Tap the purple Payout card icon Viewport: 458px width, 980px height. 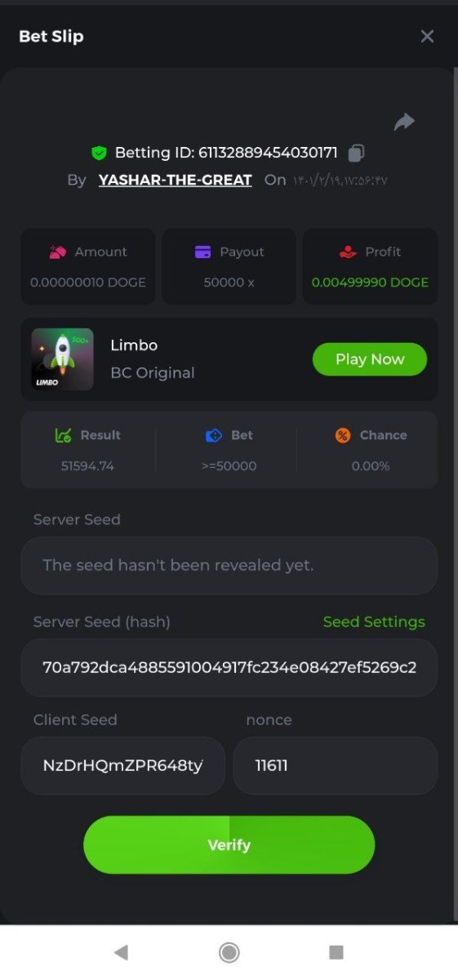pyautogui.click(x=203, y=252)
